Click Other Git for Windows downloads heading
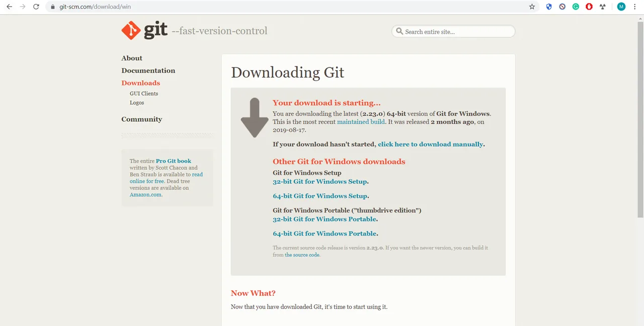The image size is (644, 326). click(x=339, y=162)
